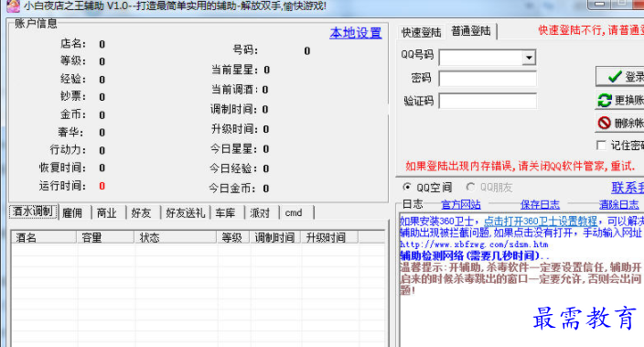Screen dimensions: 644x347
Task: Click the 今日金币 label
Action: (x=233, y=189)
